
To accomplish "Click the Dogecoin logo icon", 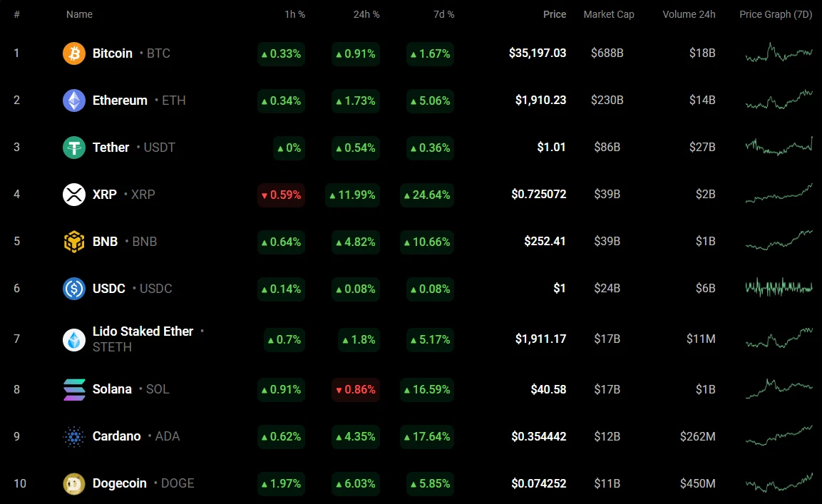I will tap(74, 483).
